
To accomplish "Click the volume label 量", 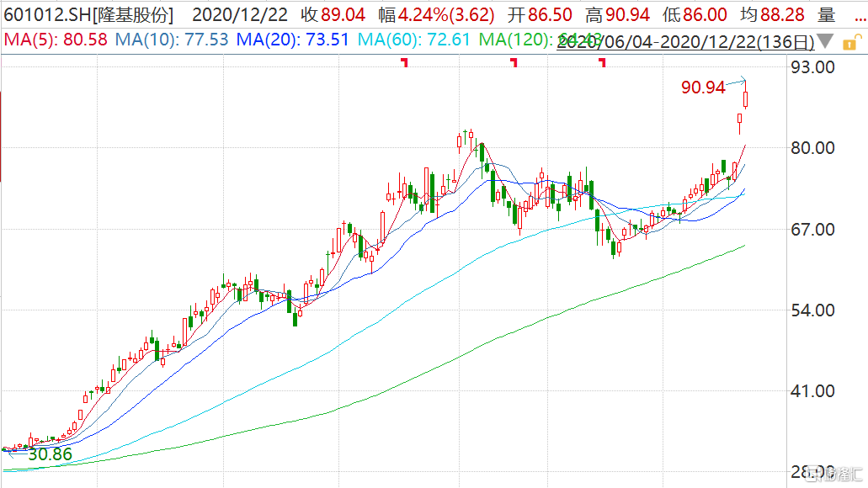I will pos(826,15).
